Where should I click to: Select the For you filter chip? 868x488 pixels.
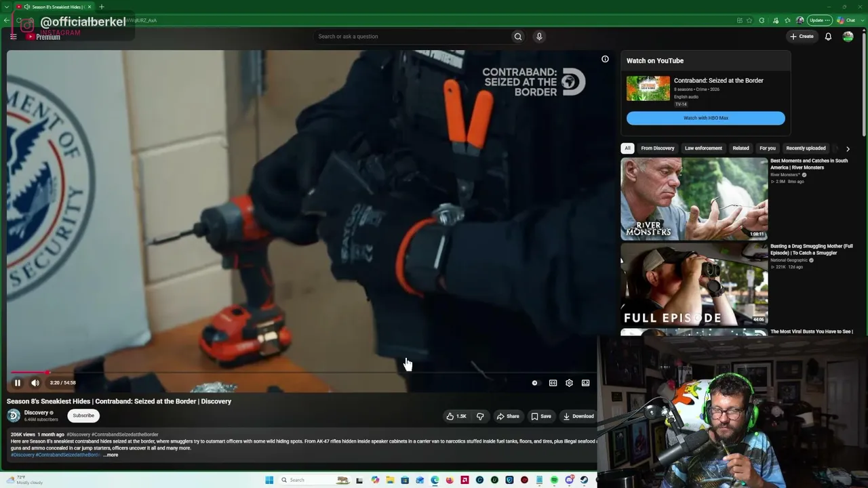click(x=768, y=148)
